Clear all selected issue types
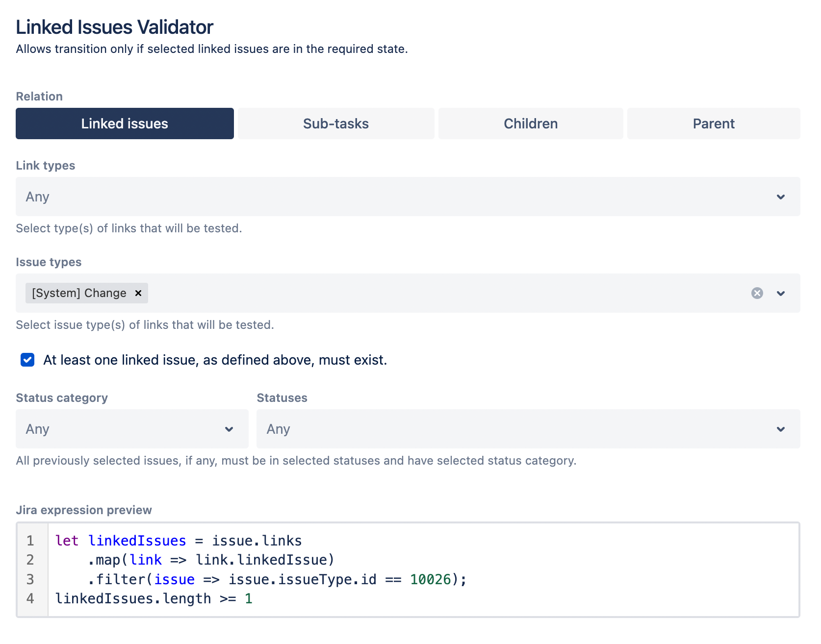Image resolution: width=821 pixels, height=644 pixels. (757, 293)
